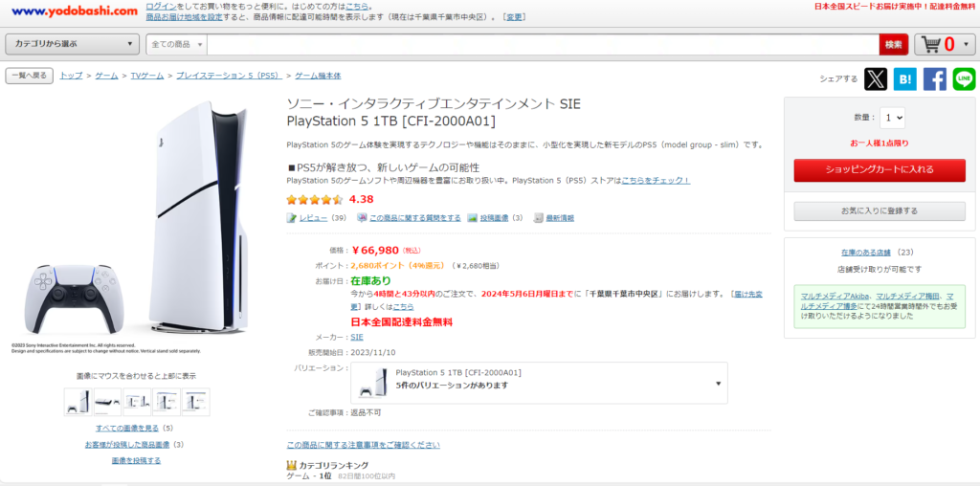Share product on LINE
The height and width of the screenshot is (486, 980).
[x=965, y=79]
